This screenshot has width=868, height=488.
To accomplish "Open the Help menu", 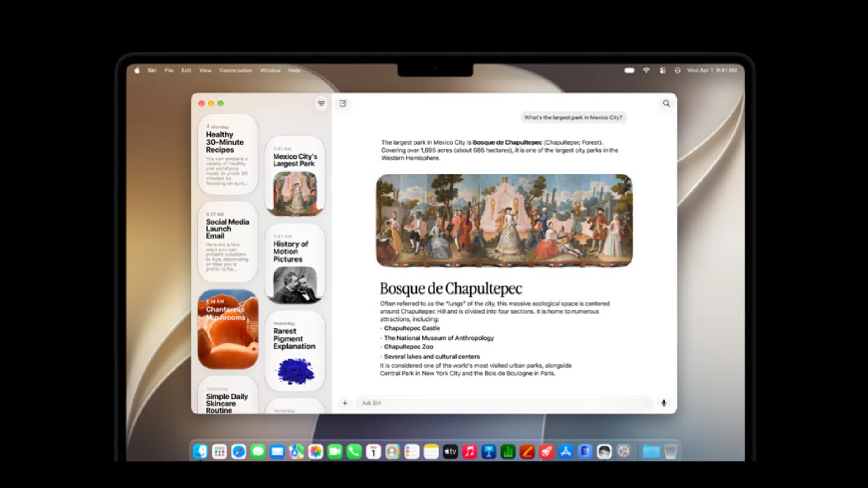I will point(294,70).
